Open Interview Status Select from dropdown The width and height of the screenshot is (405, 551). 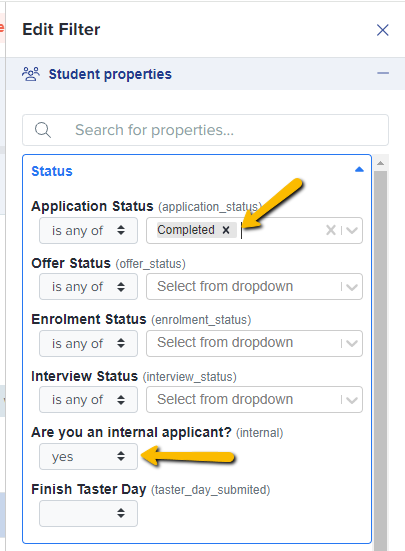254,400
